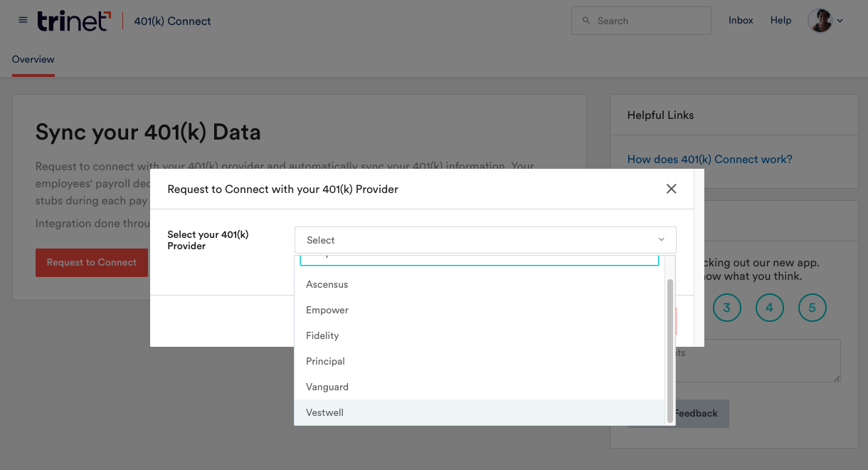Close the Request to Connect dialog
Screen dimensions: 868x470
671,189
